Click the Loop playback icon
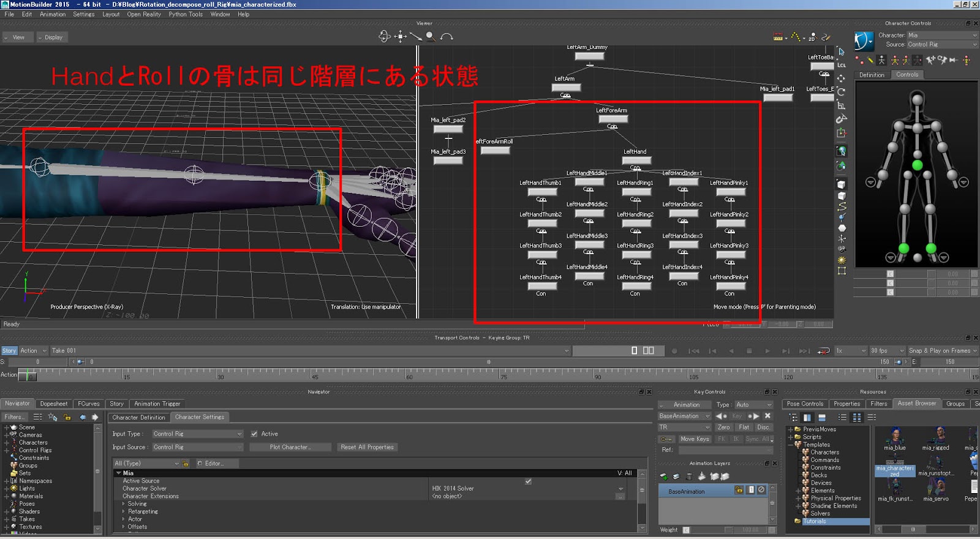 (x=824, y=351)
